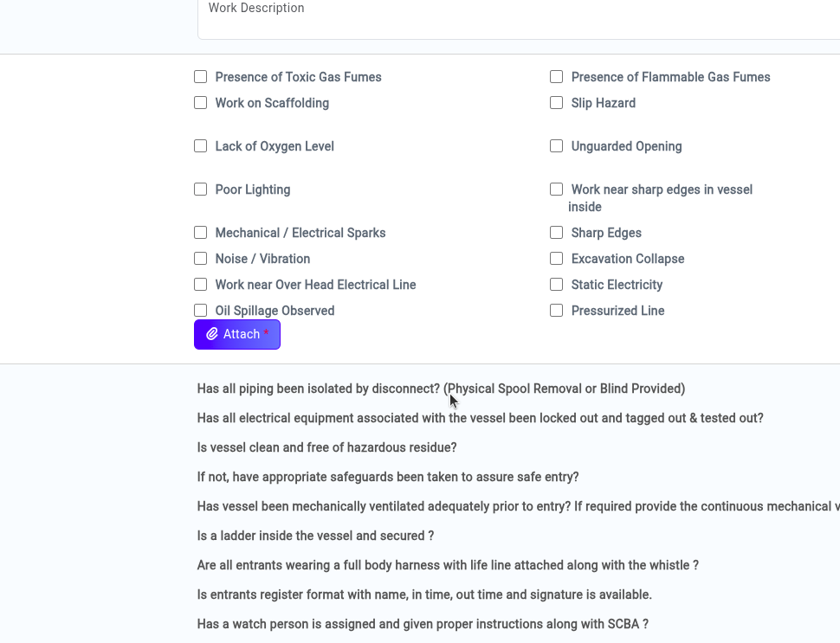Tick the Pressurized Line checkbox

click(x=557, y=311)
